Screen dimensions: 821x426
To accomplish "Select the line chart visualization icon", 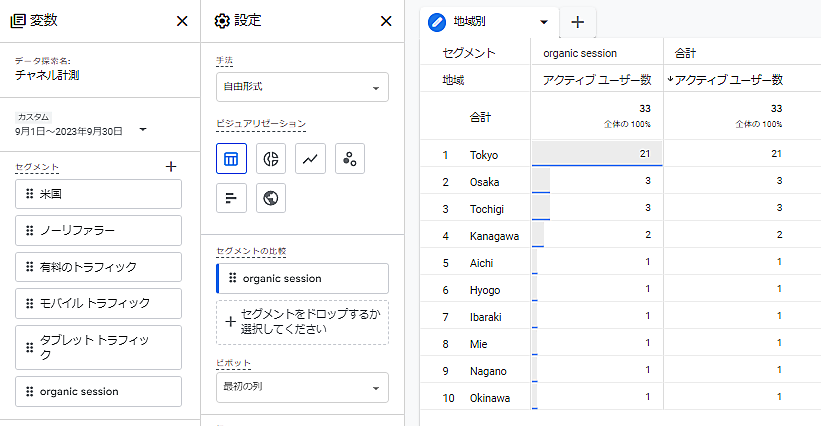I will [x=310, y=159].
